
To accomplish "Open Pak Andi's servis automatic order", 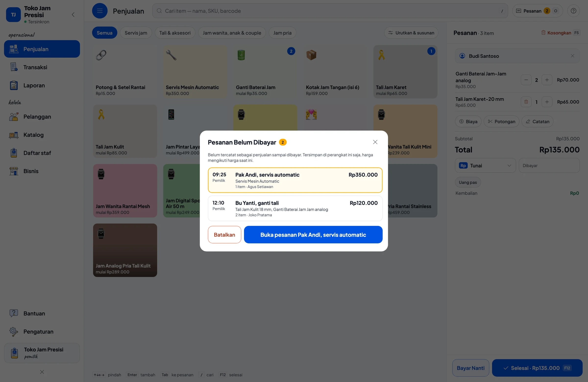I will tap(313, 234).
